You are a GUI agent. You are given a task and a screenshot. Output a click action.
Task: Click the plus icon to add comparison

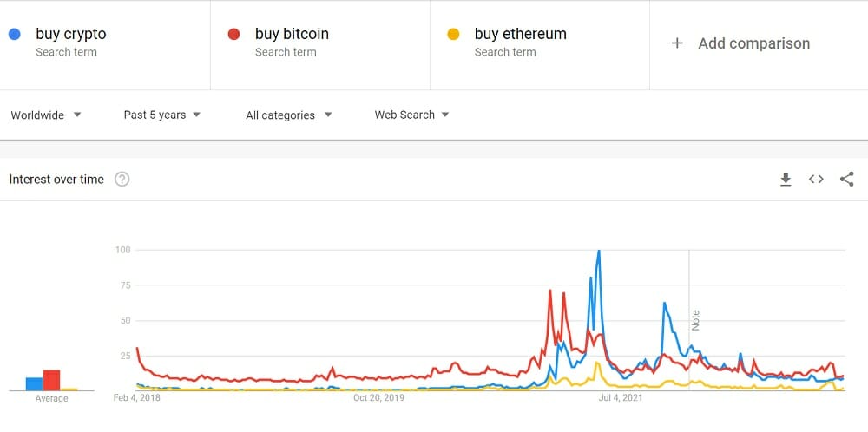coord(678,43)
